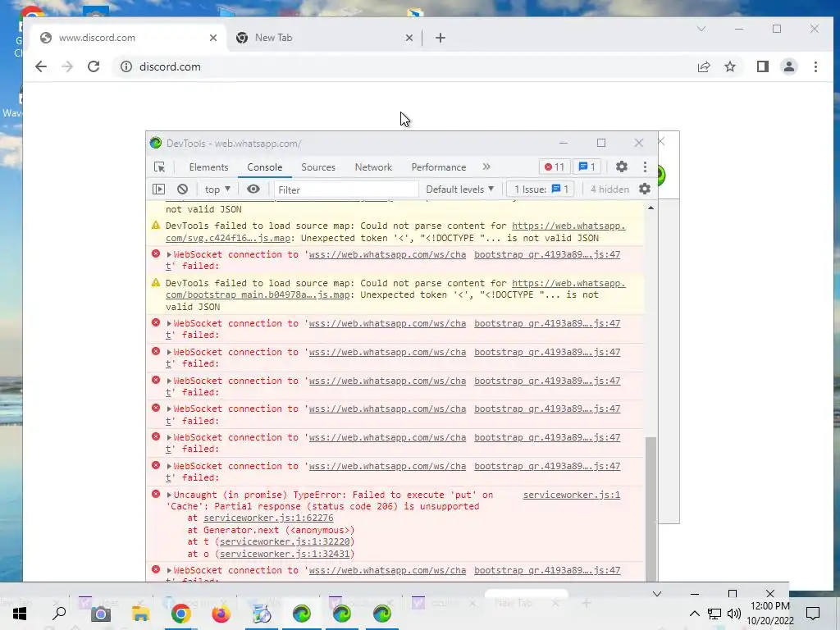Open a new browser tab with the plus button
The width and height of the screenshot is (840, 630).
[441, 38]
